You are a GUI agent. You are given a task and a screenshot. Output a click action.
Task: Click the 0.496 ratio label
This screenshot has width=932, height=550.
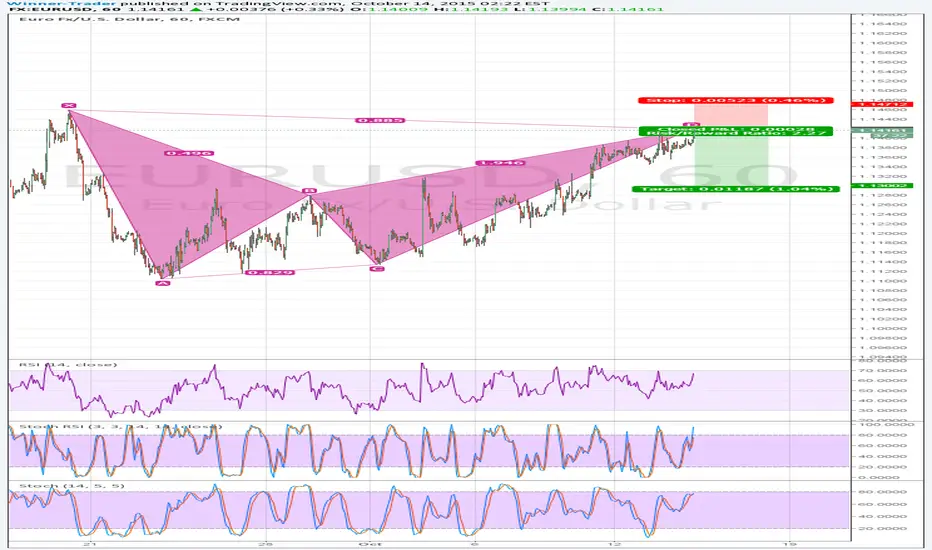pyautogui.click(x=188, y=153)
